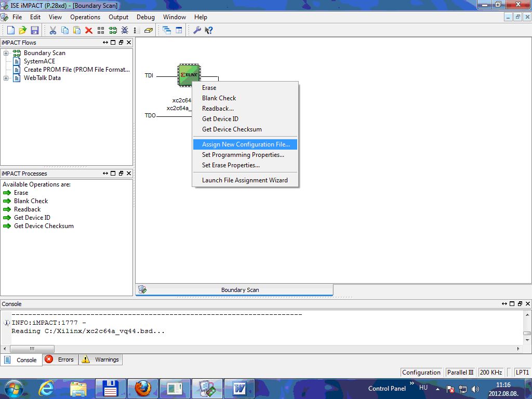Select Create PROM File flow item

76,70
